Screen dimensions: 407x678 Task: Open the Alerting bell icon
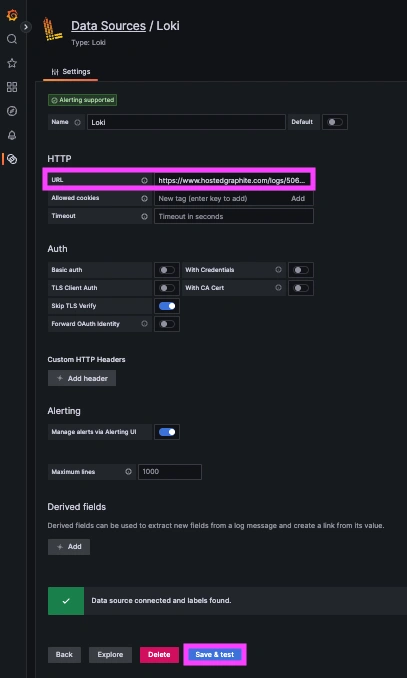12,135
